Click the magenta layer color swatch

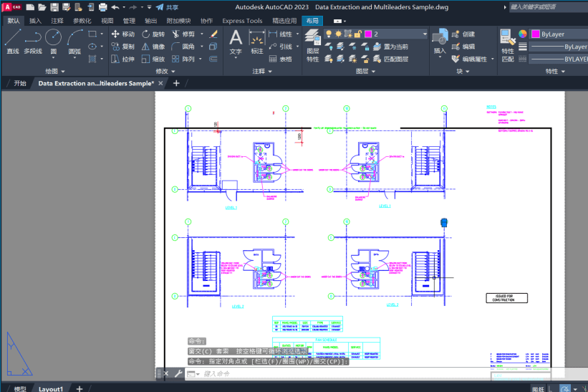click(368, 34)
